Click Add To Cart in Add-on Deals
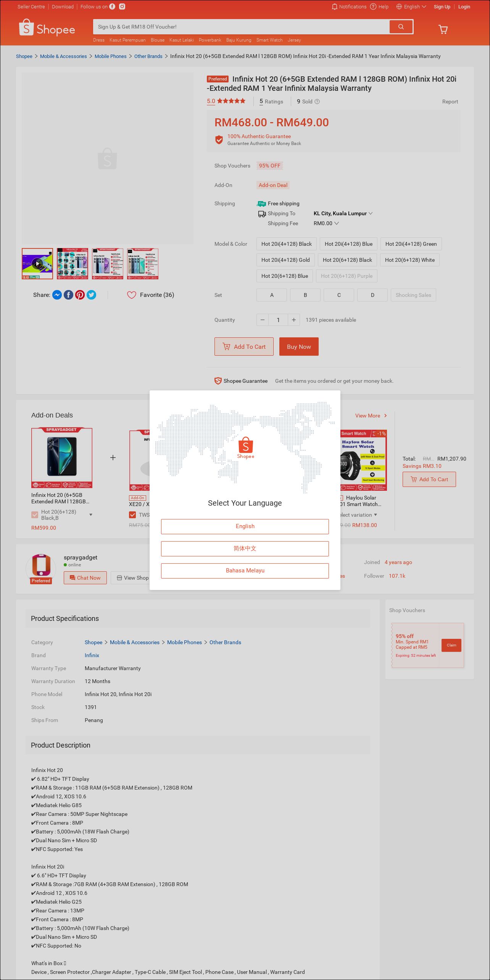The height and width of the screenshot is (980, 490). point(429,479)
